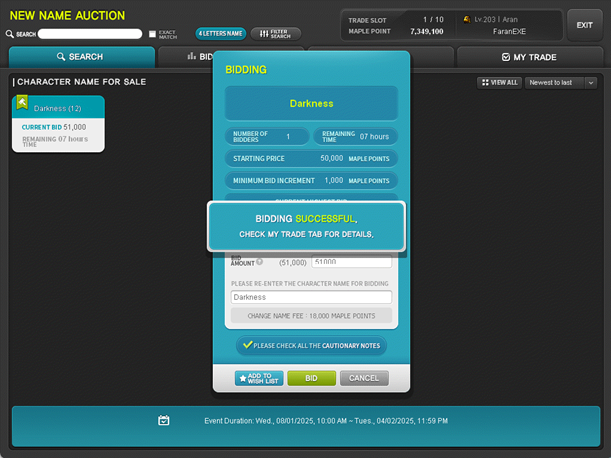Click the Trade Slot 1 / 10 value
The image size is (611, 458).
tap(433, 19)
